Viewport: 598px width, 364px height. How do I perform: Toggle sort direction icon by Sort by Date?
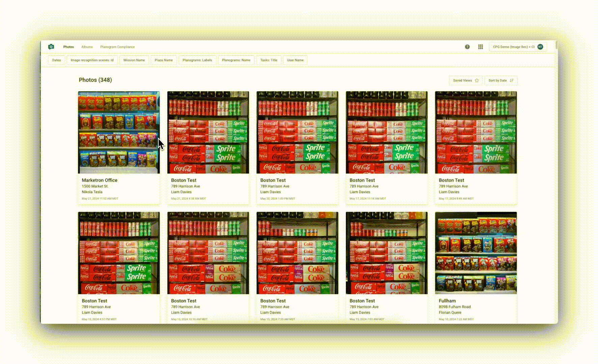[x=512, y=81]
